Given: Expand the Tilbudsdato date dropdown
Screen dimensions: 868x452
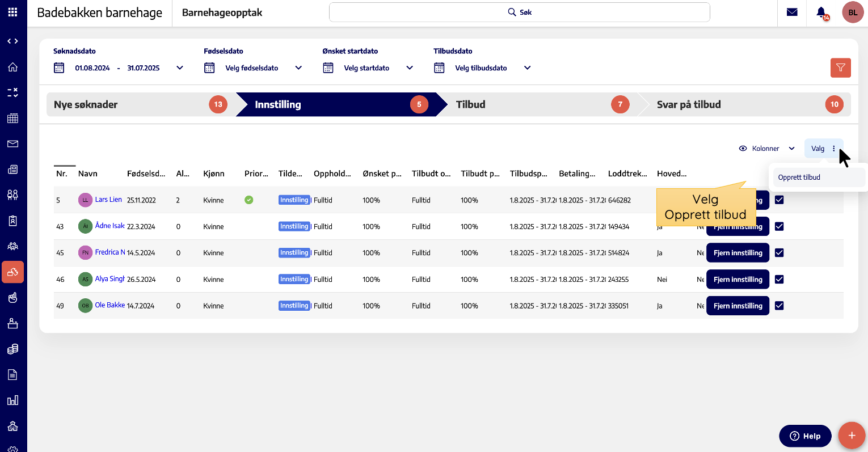Looking at the screenshot, I should coord(527,68).
